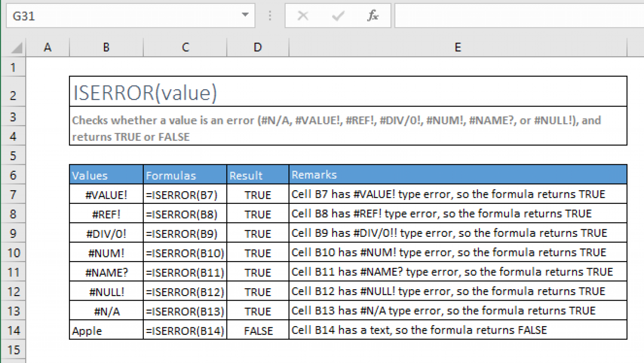Click the Remarks header cell
This screenshot has width=644, height=363.
click(x=458, y=175)
